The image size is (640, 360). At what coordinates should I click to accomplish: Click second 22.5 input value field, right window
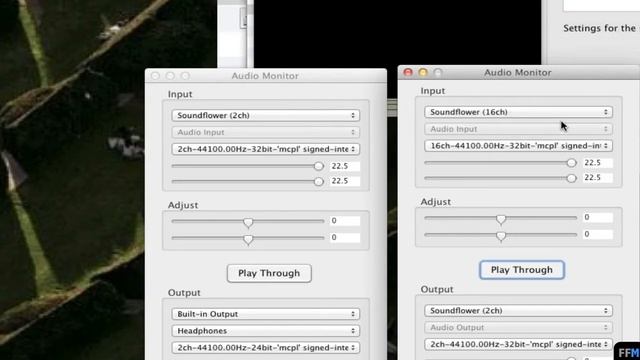(598, 178)
